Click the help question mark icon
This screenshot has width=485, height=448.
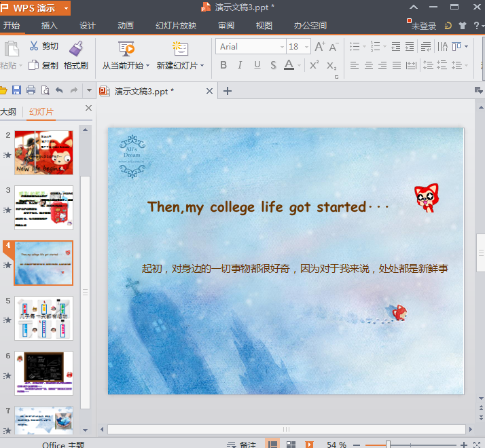click(x=476, y=25)
